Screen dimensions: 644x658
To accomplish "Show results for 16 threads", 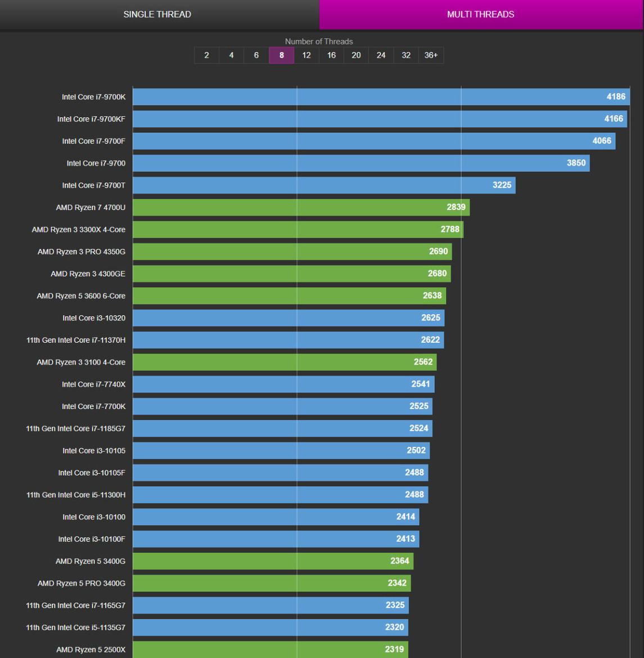I will click(331, 55).
